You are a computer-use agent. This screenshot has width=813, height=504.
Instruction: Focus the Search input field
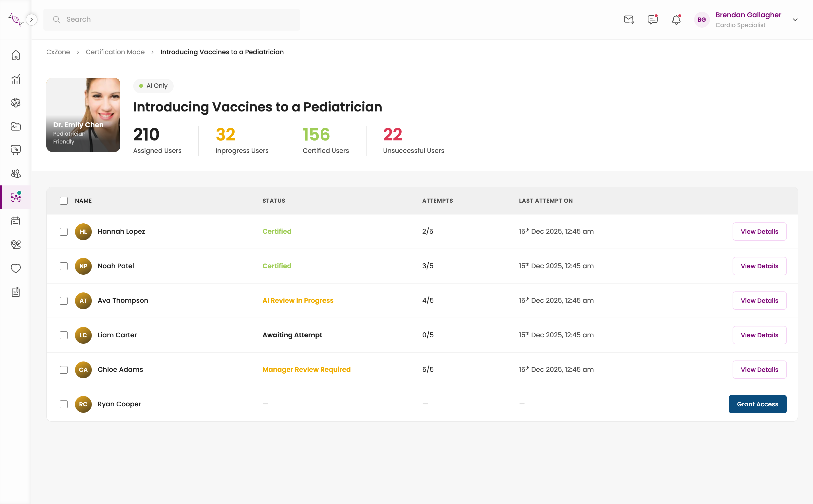[x=171, y=20]
